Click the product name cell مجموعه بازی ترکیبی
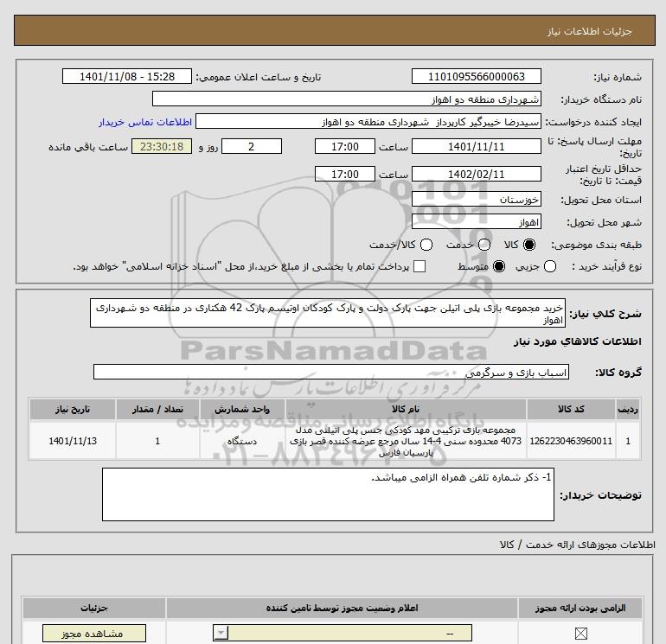666x644 pixels. click(406, 441)
